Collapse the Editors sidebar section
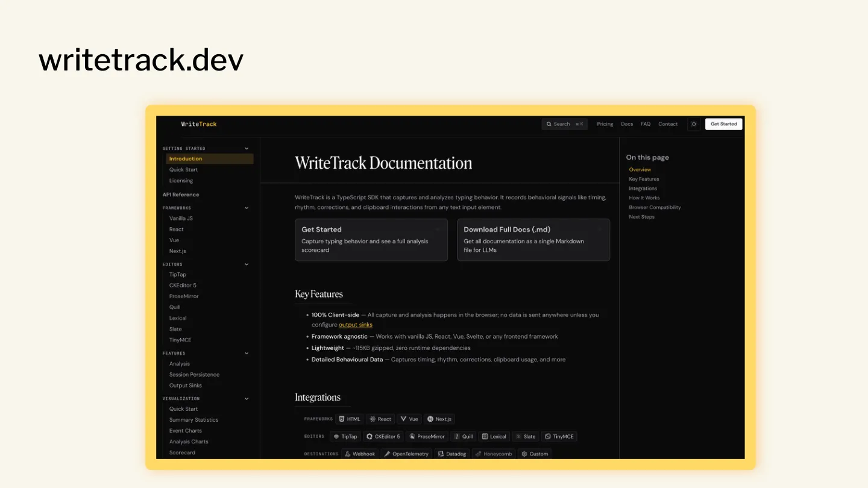The width and height of the screenshot is (868, 488). click(x=247, y=264)
